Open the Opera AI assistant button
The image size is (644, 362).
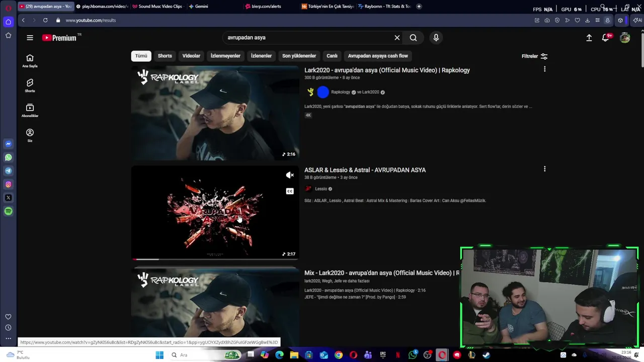(637, 20)
